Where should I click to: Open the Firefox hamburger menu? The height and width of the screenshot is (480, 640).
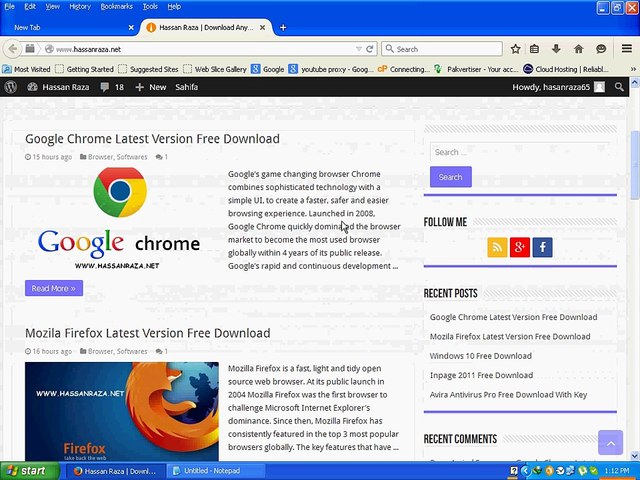pos(627,49)
